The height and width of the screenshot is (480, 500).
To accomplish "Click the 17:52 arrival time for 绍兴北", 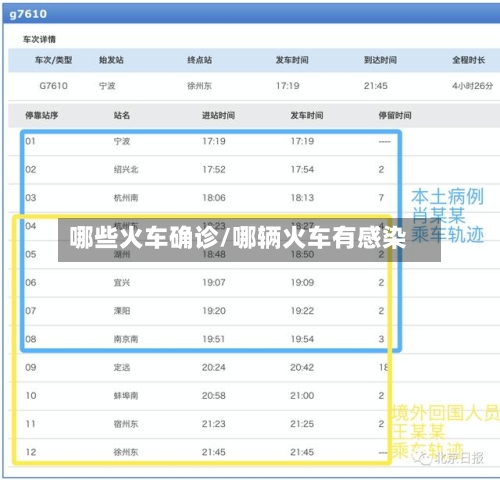I will pos(214,170).
